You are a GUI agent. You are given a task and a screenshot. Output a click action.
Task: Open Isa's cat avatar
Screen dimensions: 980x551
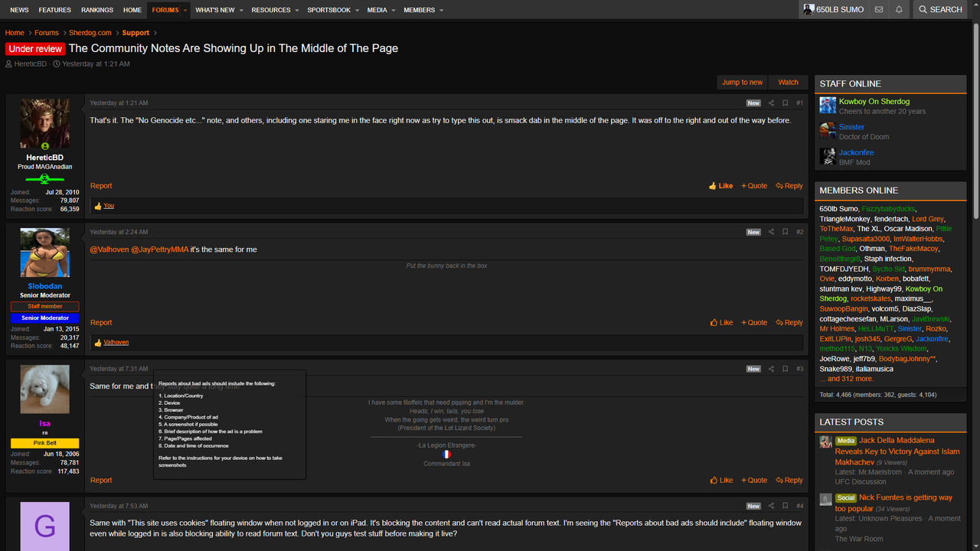click(x=44, y=390)
